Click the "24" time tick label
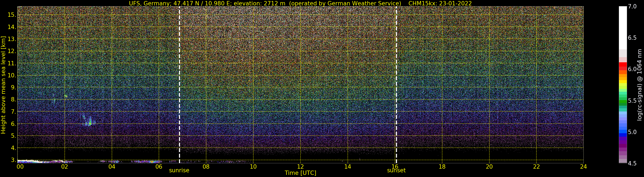 (x=583, y=167)
